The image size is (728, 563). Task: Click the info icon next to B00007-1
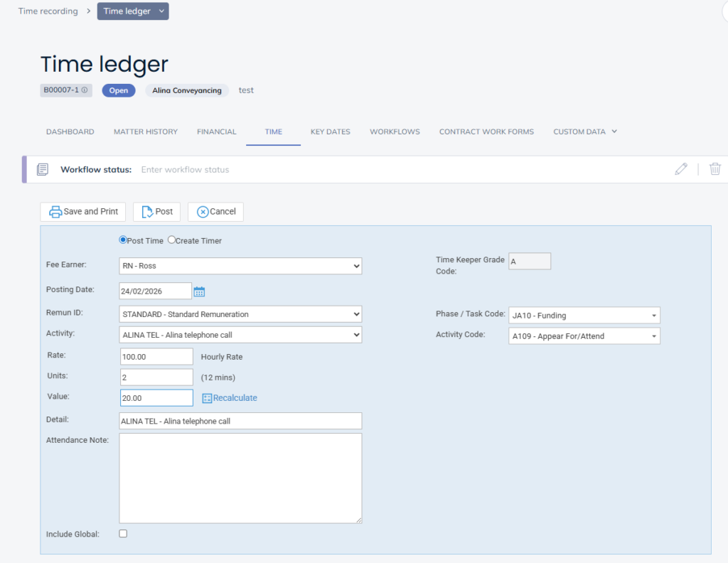click(x=85, y=90)
